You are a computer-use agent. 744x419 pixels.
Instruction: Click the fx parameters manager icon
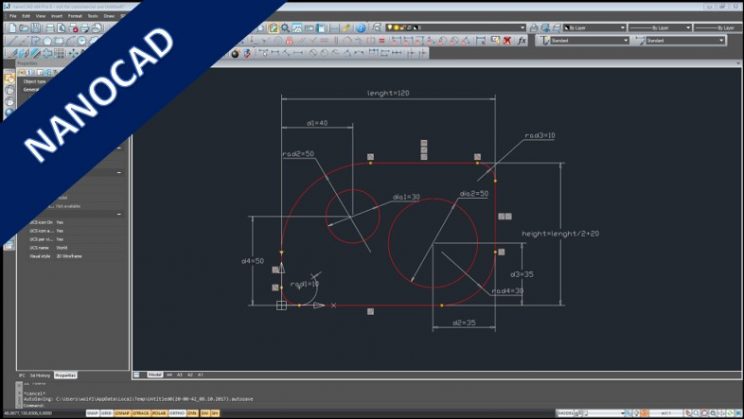(522, 41)
